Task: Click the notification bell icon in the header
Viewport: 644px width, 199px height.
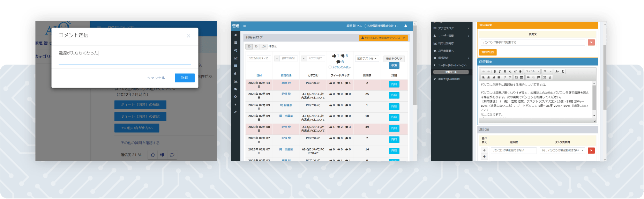Action: (x=405, y=26)
